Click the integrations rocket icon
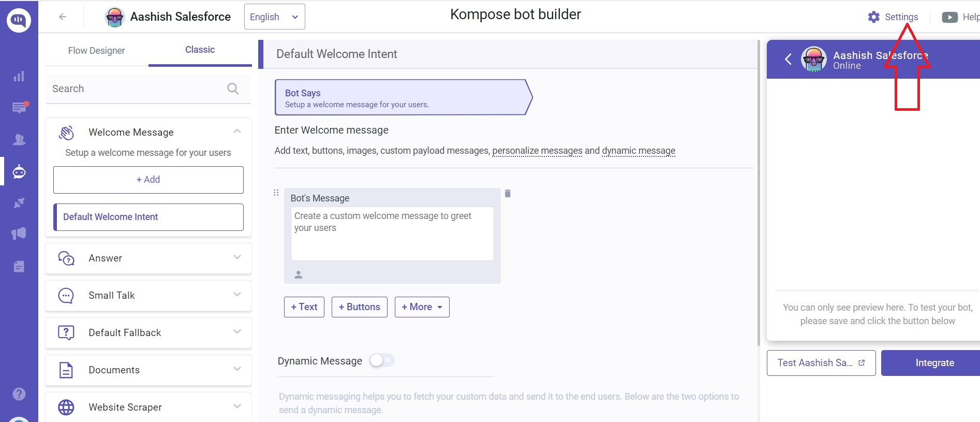The width and height of the screenshot is (980, 422). pyautogui.click(x=19, y=202)
